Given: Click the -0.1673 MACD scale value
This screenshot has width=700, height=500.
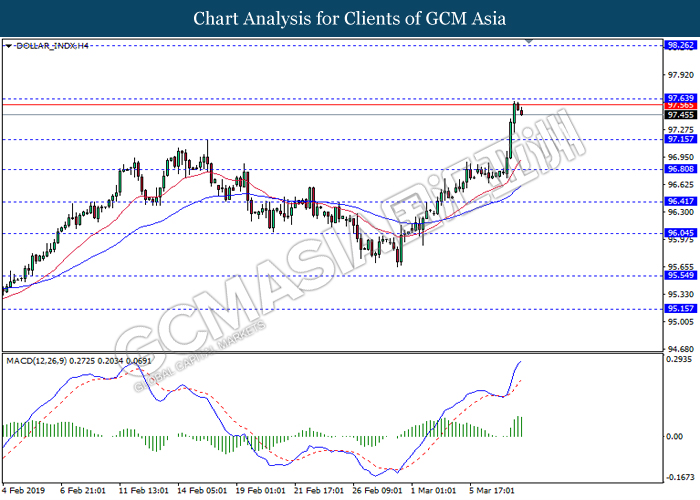Looking at the screenshot, I should [680, 477].
